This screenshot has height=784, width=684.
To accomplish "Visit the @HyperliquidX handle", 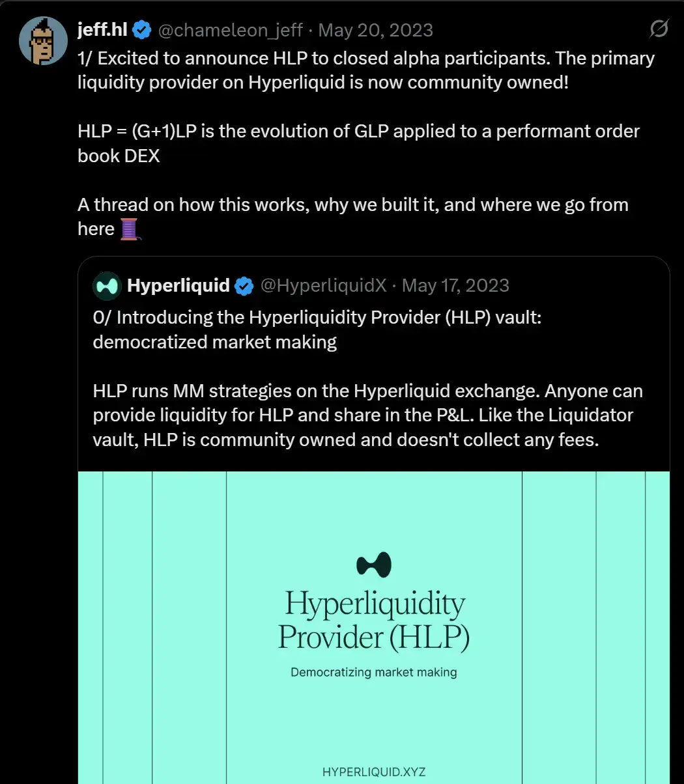I will tap(323, 286).
